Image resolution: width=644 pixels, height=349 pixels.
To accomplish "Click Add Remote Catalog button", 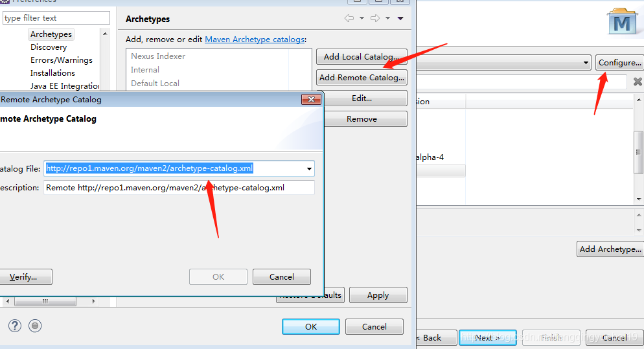I will click(x=362, y=77).
